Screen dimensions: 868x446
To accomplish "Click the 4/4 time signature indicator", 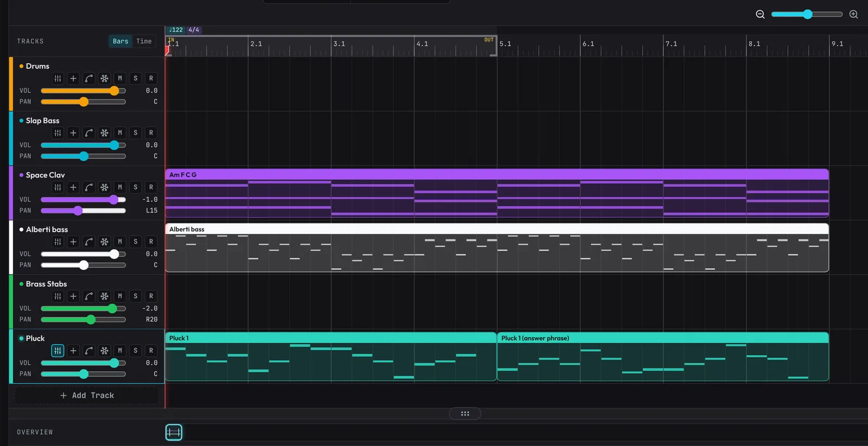I will tap(194, 30).
